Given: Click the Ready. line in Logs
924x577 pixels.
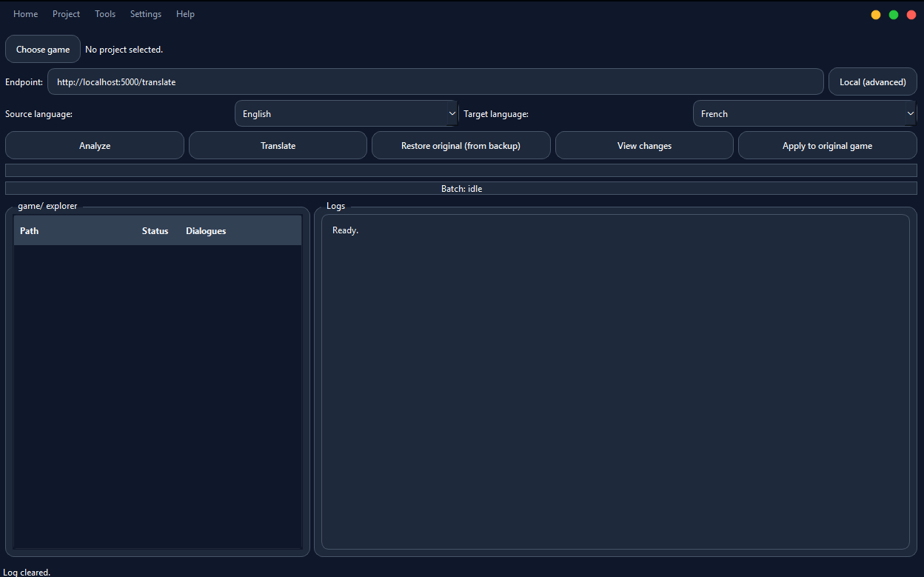Looking at the screenshot, I should pyautogui.click(x=345, y=230).
